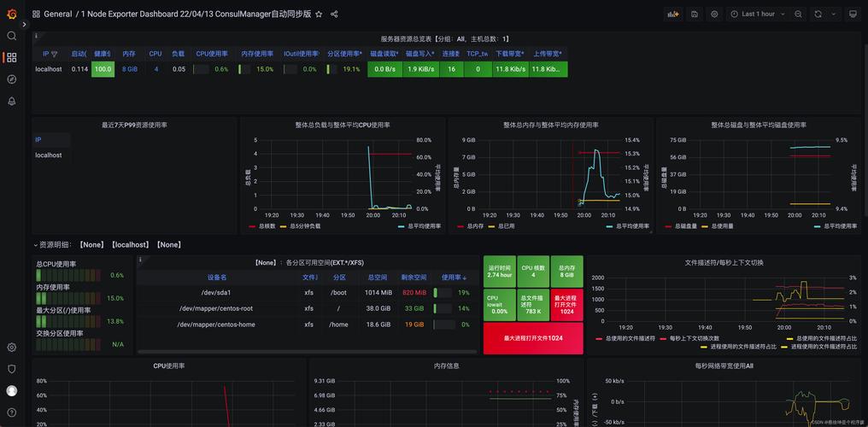
Task: Click the Add panel icon
Action: (673, 15)
